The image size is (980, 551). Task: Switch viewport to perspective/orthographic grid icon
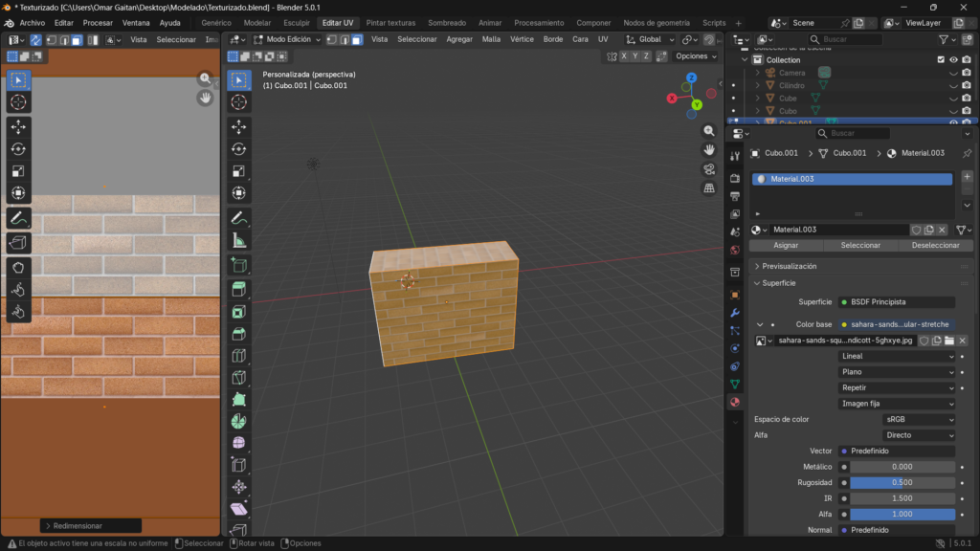coord(709,188)
